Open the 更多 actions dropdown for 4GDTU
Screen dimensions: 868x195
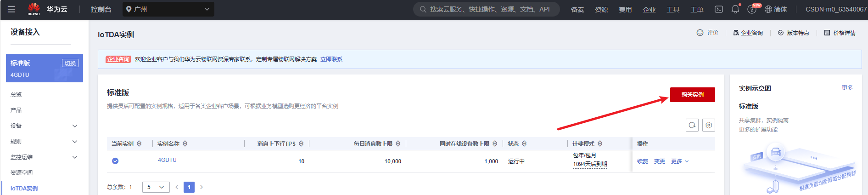[x=680, y=161]
